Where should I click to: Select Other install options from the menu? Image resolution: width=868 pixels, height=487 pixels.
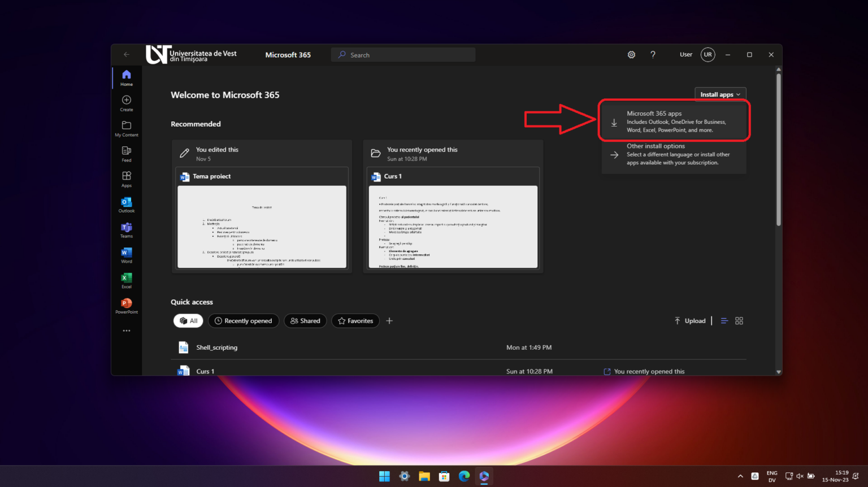[674, 154]
